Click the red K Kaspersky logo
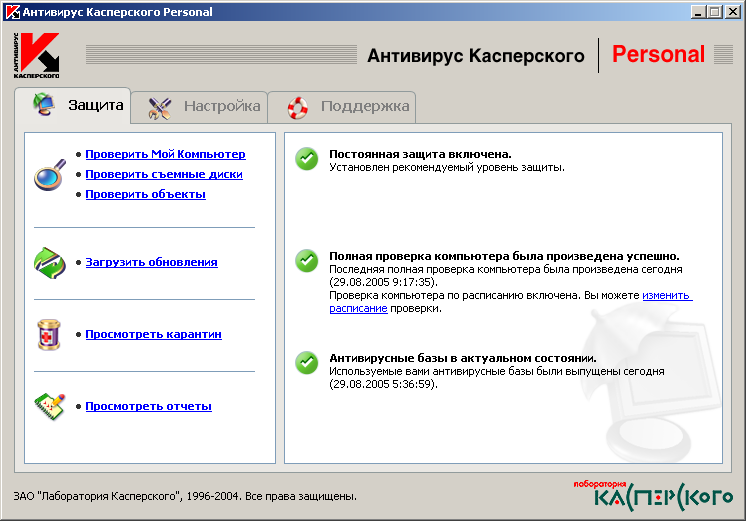This screenshot has height=521, width=746. tap(37, 55)
